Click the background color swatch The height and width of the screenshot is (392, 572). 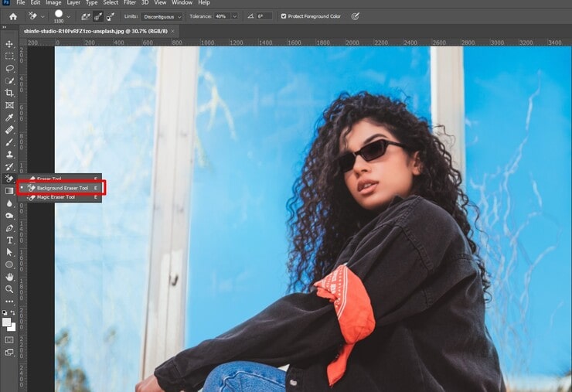(12, 327)
